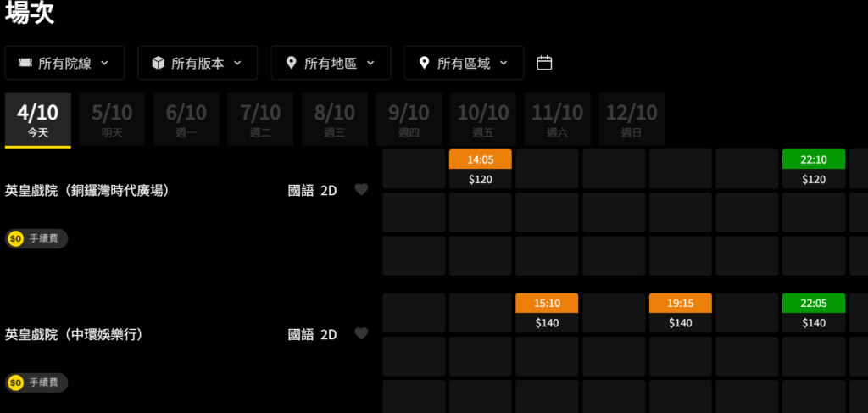The image size is (868, 413).
Task: Open 英皇戲院（銅鑼灣時代廣場）cinema name
Action: [87, 191]
